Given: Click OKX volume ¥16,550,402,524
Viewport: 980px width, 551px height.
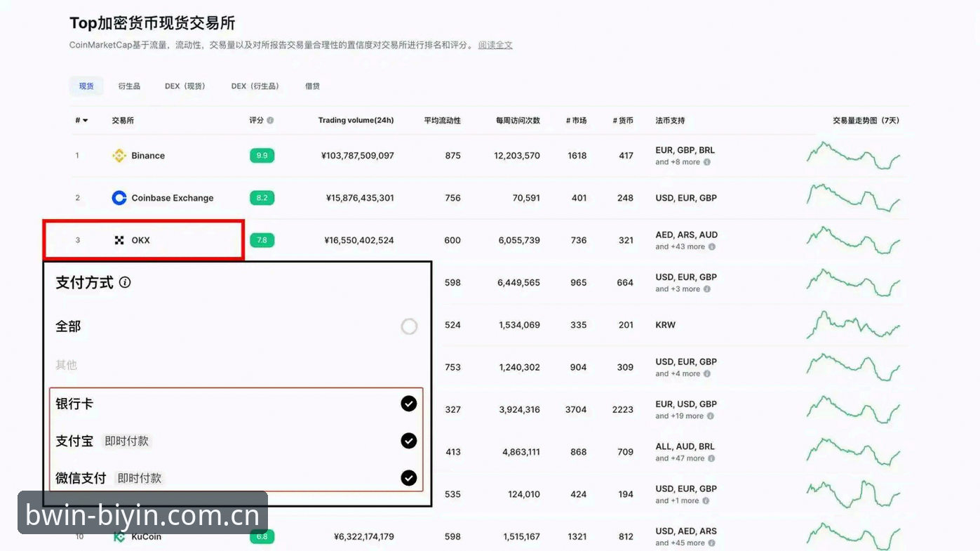Looking at the screenshot, I should point(359,240).
